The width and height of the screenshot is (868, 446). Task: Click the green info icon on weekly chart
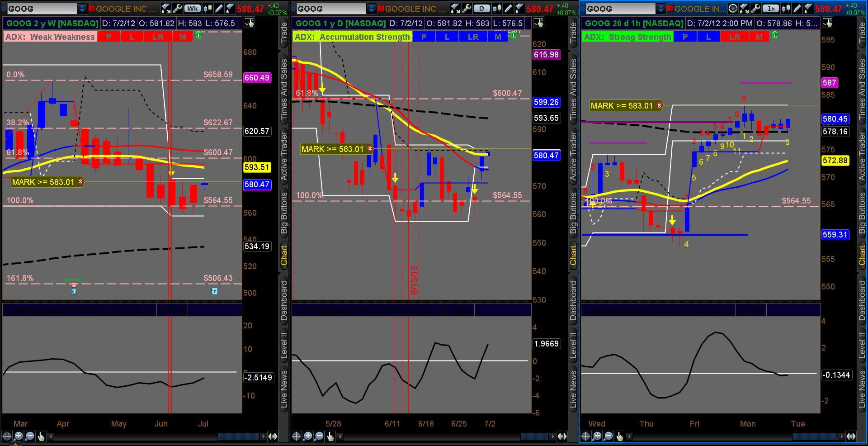[x=198, y=35]
